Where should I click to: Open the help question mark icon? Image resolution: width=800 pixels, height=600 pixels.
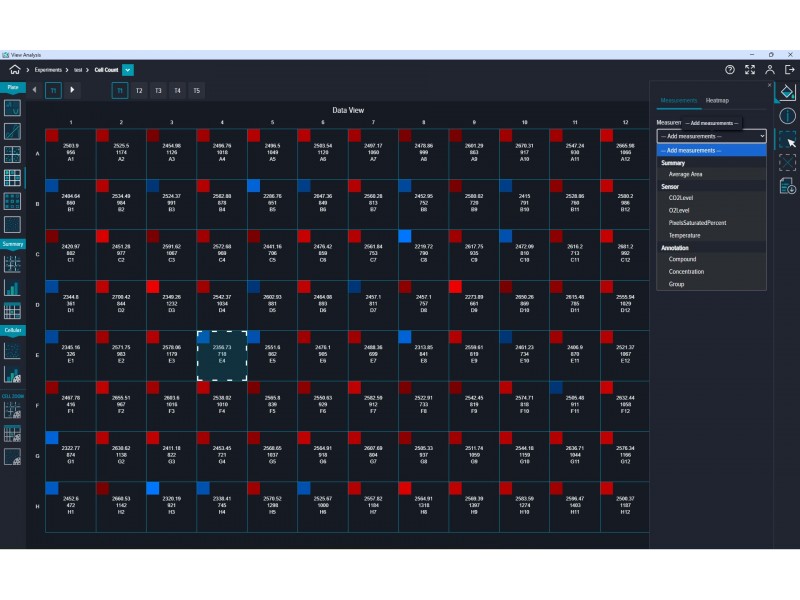click(x=730, y=70)
